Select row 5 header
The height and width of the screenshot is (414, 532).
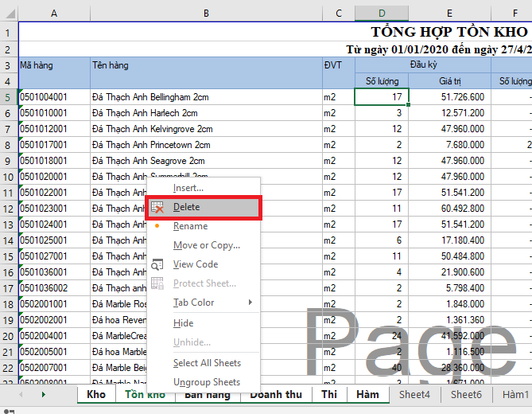coord(9,97)
